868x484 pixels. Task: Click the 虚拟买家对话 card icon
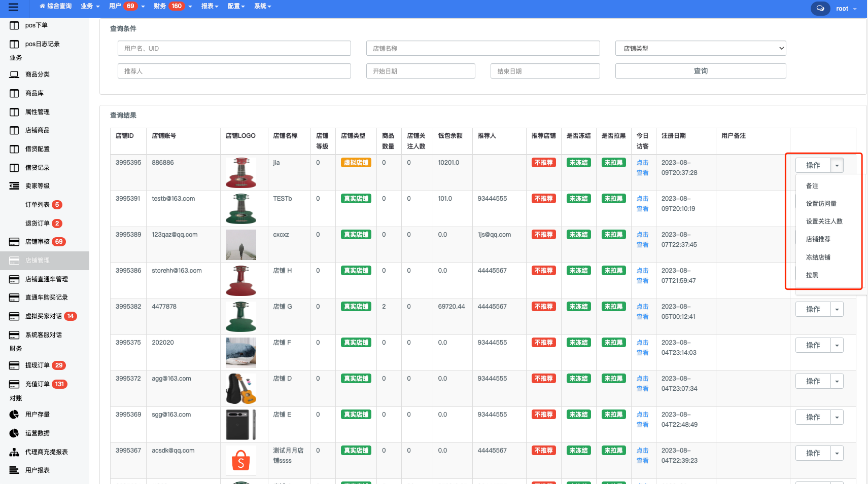click(14, 316)
